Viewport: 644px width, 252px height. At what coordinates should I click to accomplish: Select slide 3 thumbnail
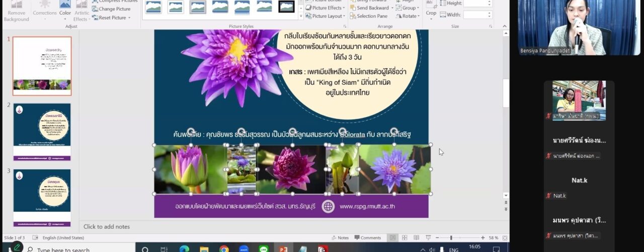[x=42, y=198]
